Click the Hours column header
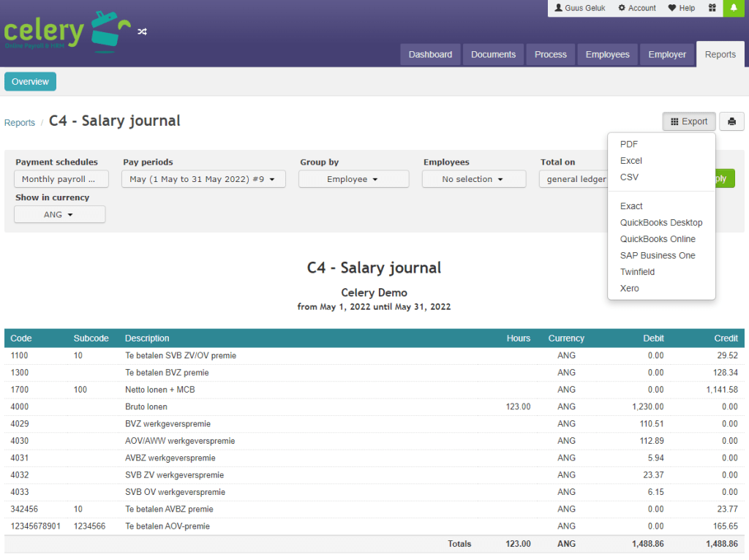Screen dimensions: 749x560 click(519, 338)
